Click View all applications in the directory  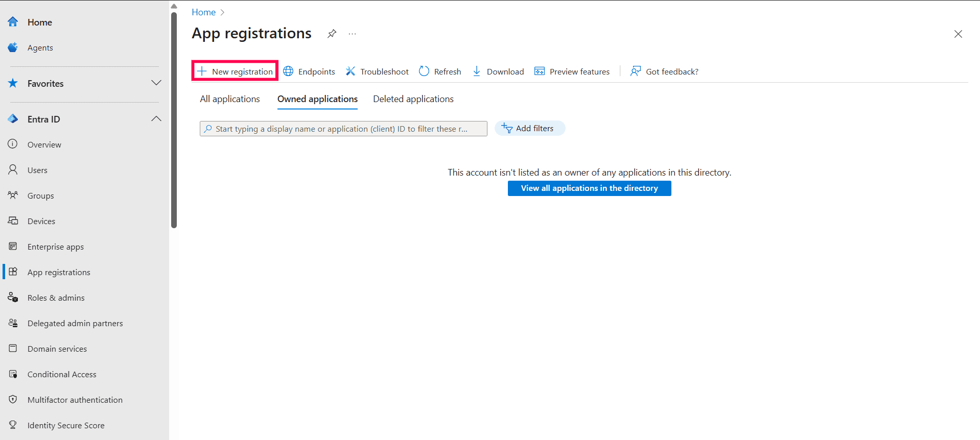(x=589, y=188)
